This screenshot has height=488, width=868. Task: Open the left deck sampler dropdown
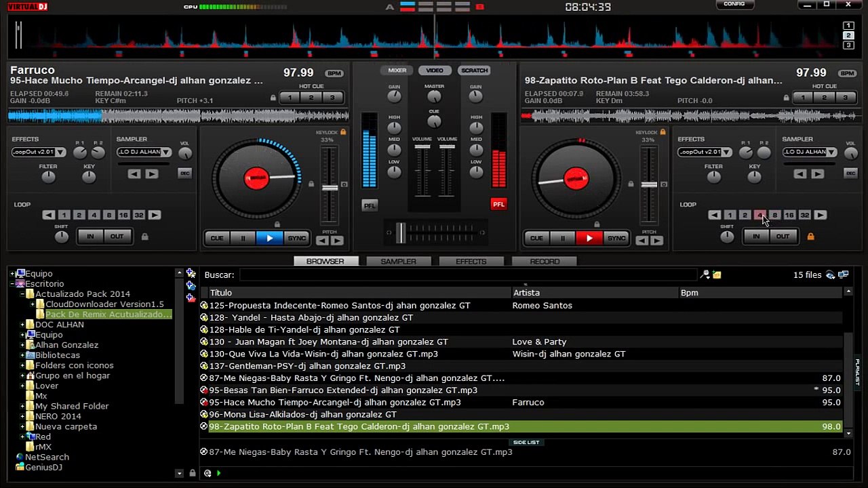point(144,152)
